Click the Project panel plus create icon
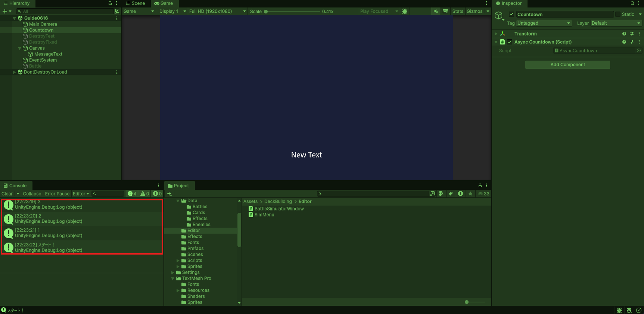 pyautogui.click(x=169, y=194)
